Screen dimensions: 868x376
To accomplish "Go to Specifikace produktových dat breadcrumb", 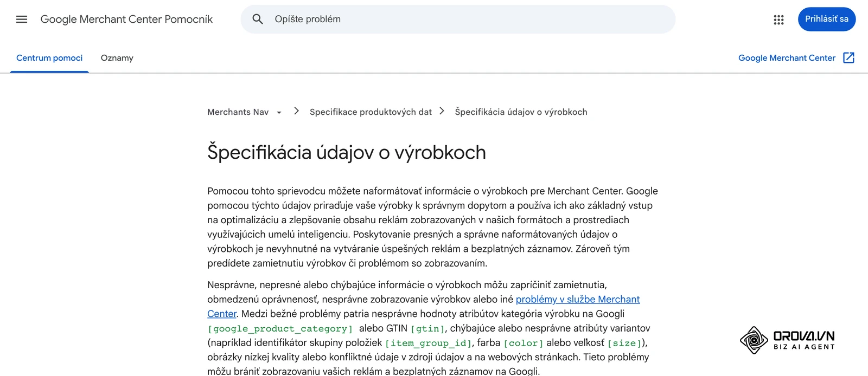I will (x=371, y=112).
